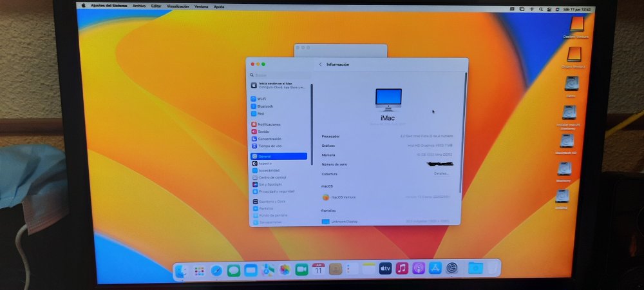Open Calendar from the Dock

pyautogui.click(x=318, y=269)
